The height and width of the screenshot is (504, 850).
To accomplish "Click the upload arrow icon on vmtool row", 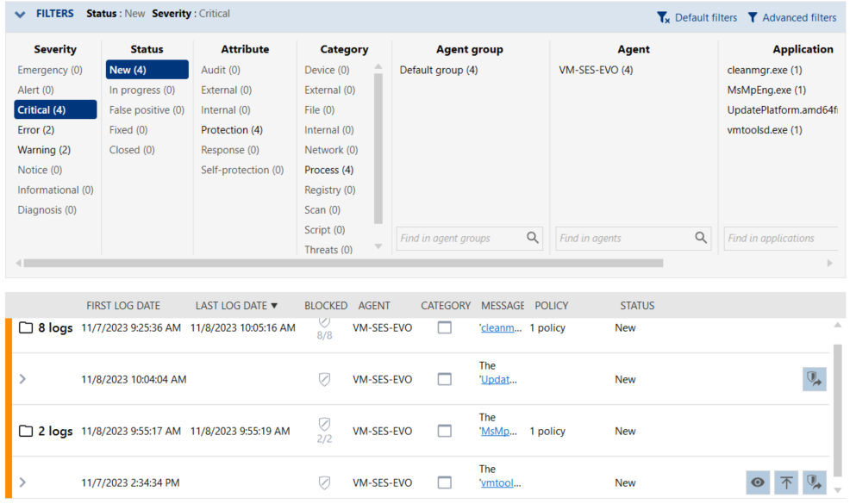I will coord(786,482).
